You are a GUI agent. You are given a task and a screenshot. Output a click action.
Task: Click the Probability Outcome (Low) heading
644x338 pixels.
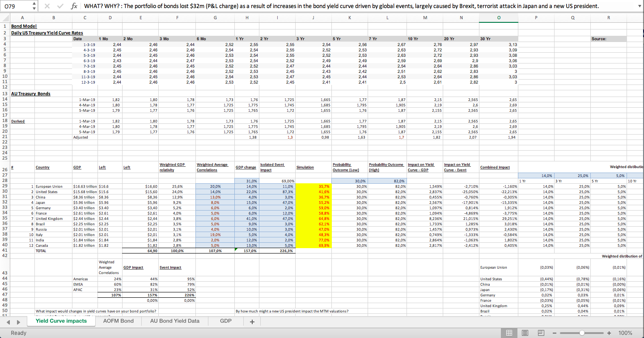(x=346, y=167)
